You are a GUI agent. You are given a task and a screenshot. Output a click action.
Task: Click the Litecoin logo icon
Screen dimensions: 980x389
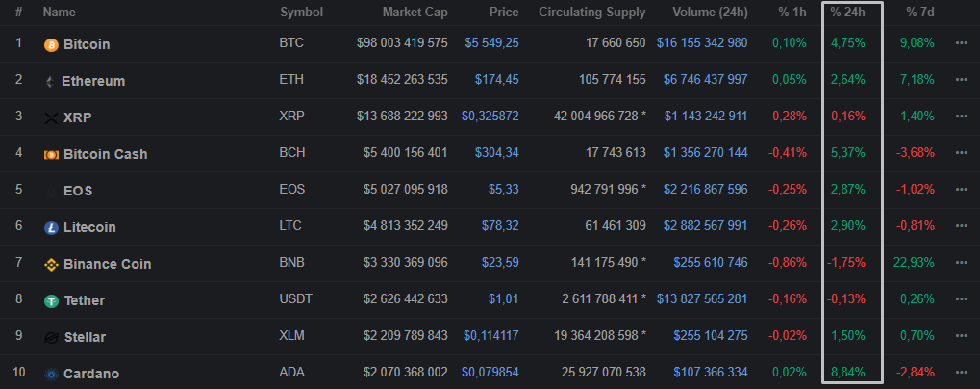coord(51,228)
